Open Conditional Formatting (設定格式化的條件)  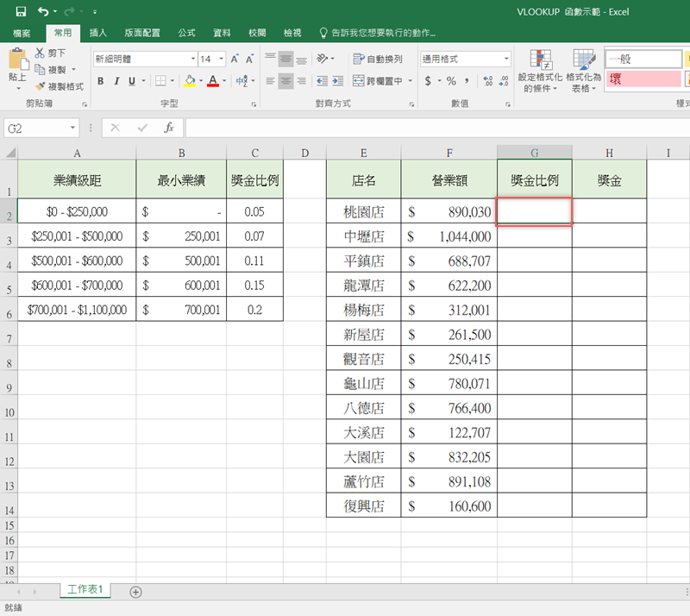pyautogui.click(x=541, y=71)
